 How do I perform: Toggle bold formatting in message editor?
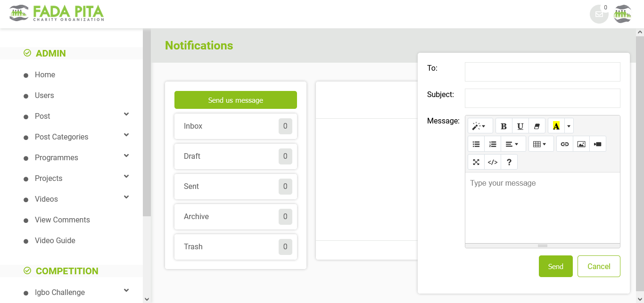click(504, 126)
